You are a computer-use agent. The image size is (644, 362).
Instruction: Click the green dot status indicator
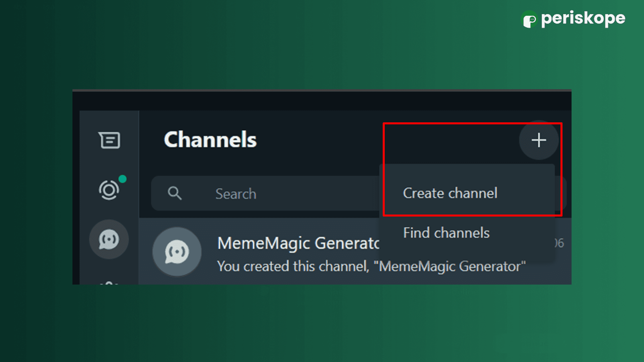click(x=122, y=179)
